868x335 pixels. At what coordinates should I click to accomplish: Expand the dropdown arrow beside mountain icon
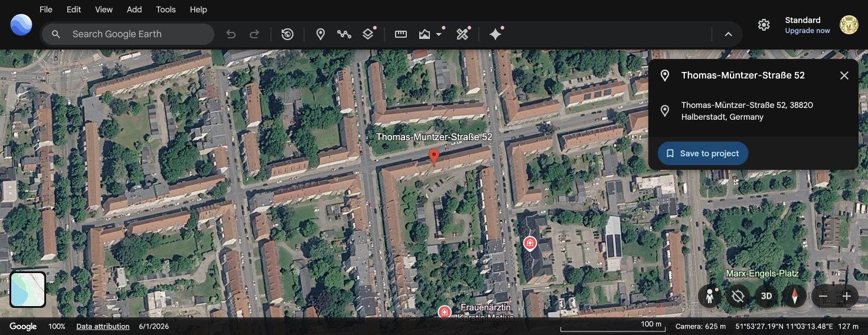point(439,34)
